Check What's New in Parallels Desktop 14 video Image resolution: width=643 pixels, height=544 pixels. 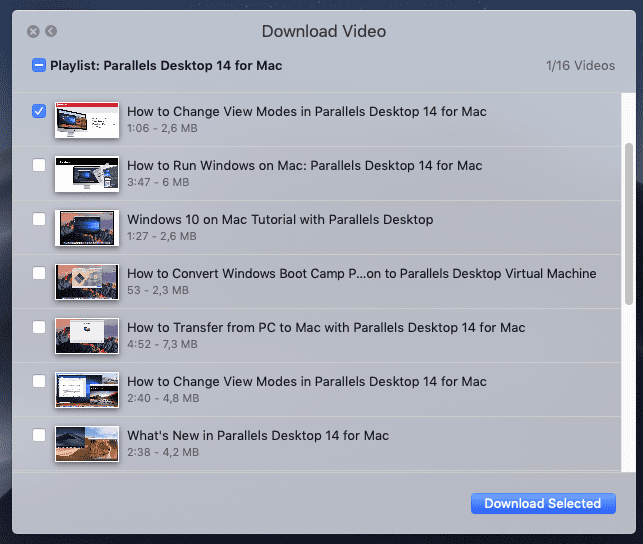click(x=39, y=435)
